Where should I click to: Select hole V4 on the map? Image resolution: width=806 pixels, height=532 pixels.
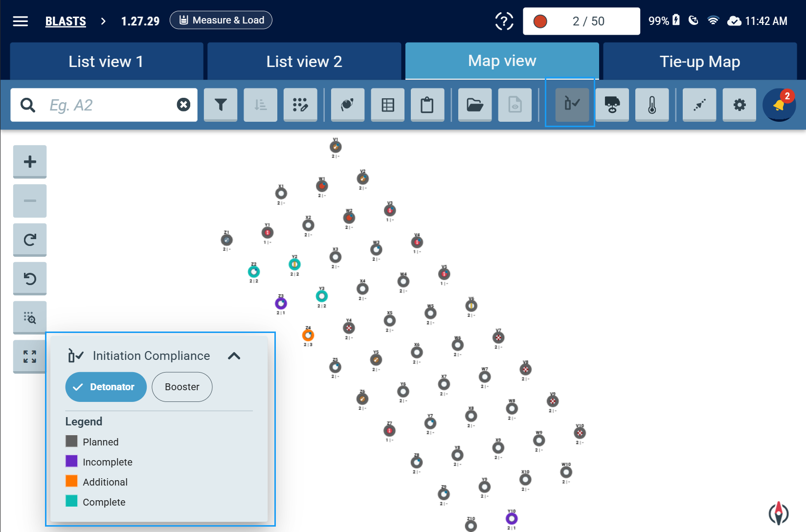coord(417,242)
